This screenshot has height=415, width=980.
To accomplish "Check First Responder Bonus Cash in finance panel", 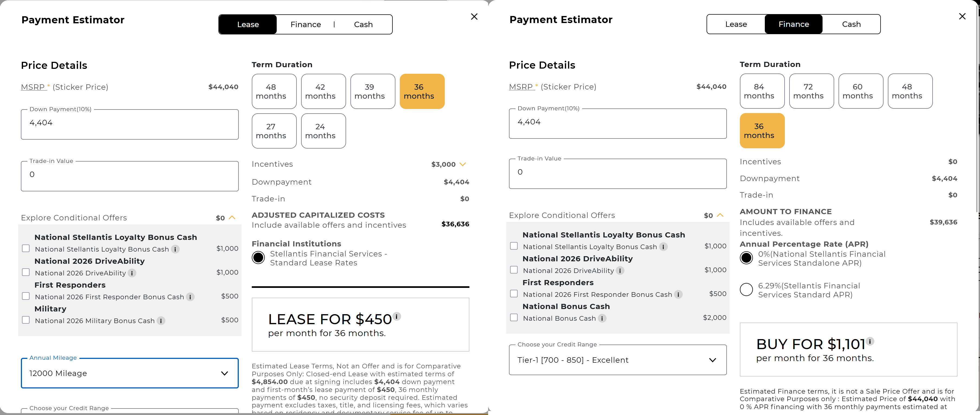I will (x=514, y=294).
